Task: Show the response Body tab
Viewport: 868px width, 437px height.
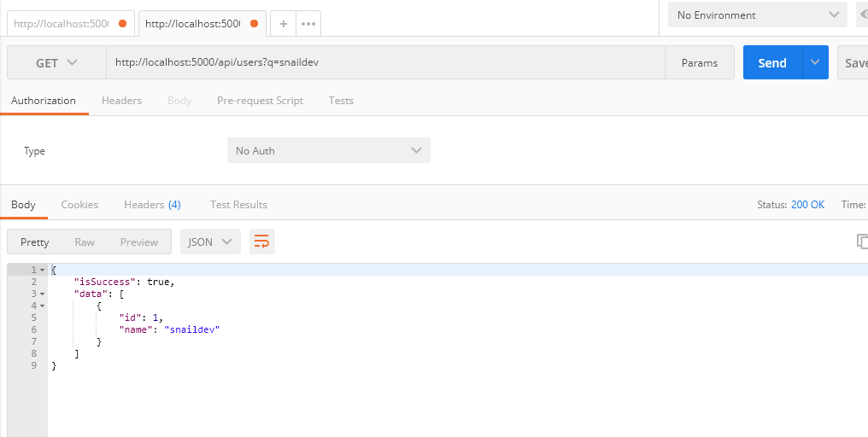Action: click(23, 205)
